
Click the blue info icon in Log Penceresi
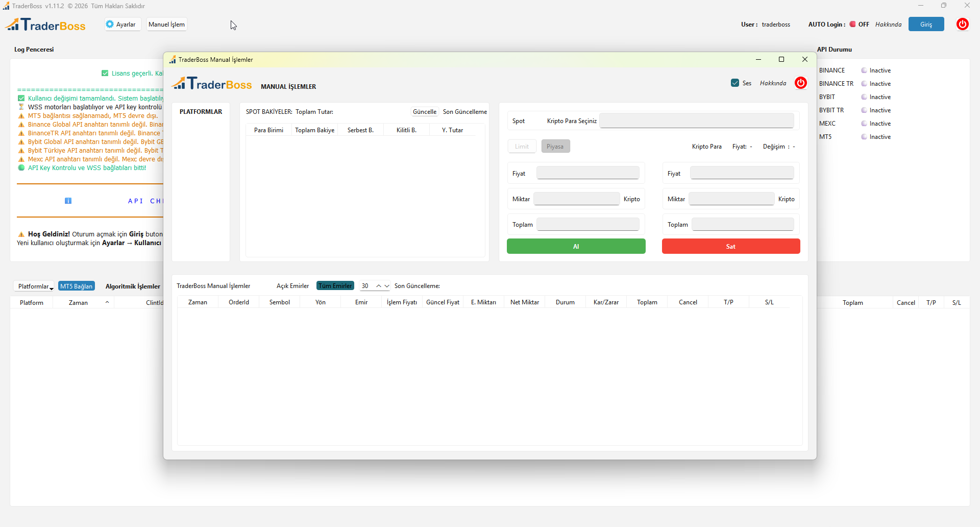(68, 201)
